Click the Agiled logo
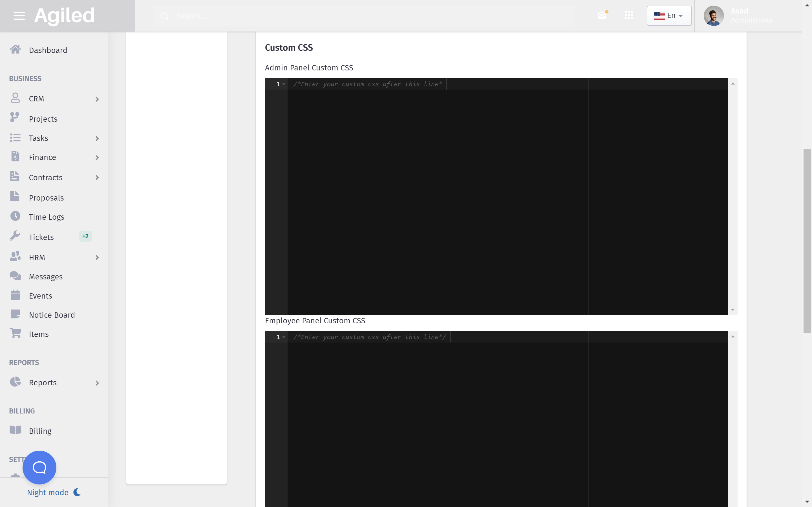Screen dimensions: 812x507 tap(64, 15)
